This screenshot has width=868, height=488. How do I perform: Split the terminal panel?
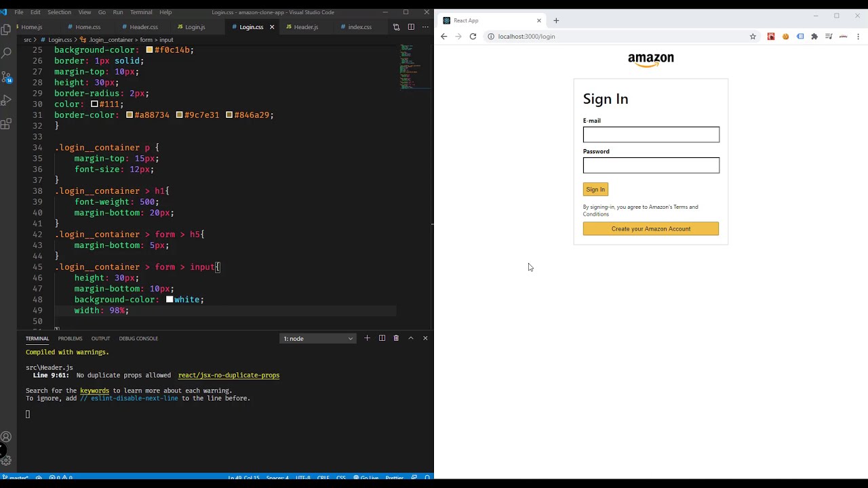coord(382,338)
